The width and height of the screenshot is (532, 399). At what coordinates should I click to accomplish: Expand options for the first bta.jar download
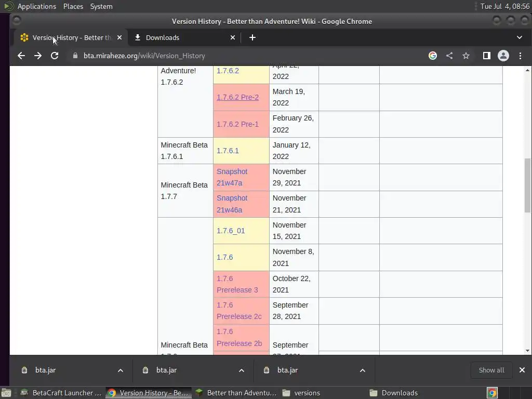click(121, 370)
